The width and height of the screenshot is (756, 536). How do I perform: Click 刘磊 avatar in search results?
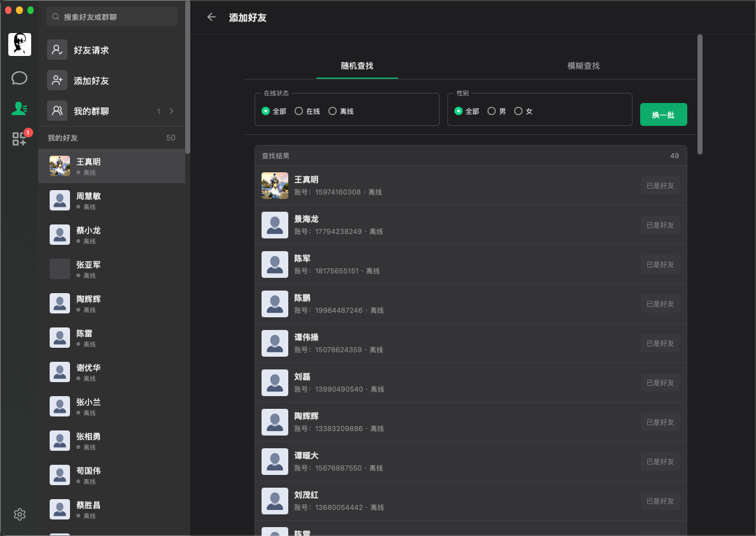tap(275, 383)
